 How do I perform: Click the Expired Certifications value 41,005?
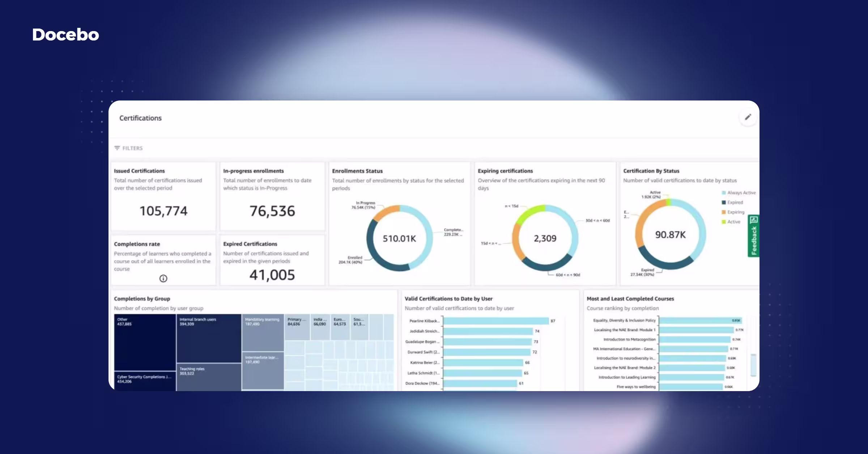coord(272,275)
